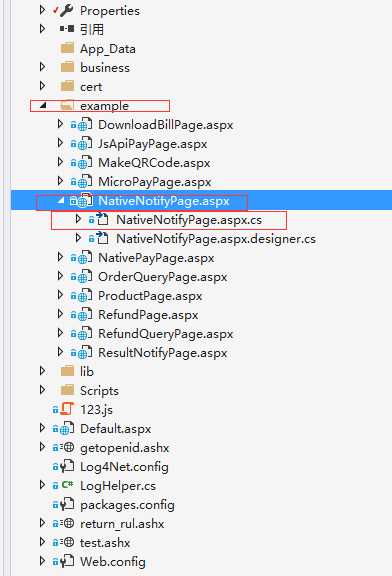This screenshot has height=576, width=392.
Task: Expand the Properties node
Action: (43, 10)
